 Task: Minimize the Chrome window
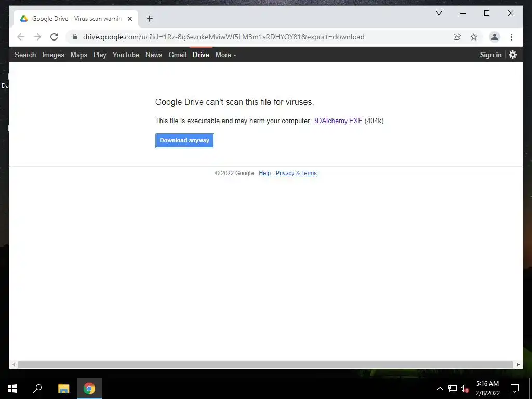click(x=463, y=13)
